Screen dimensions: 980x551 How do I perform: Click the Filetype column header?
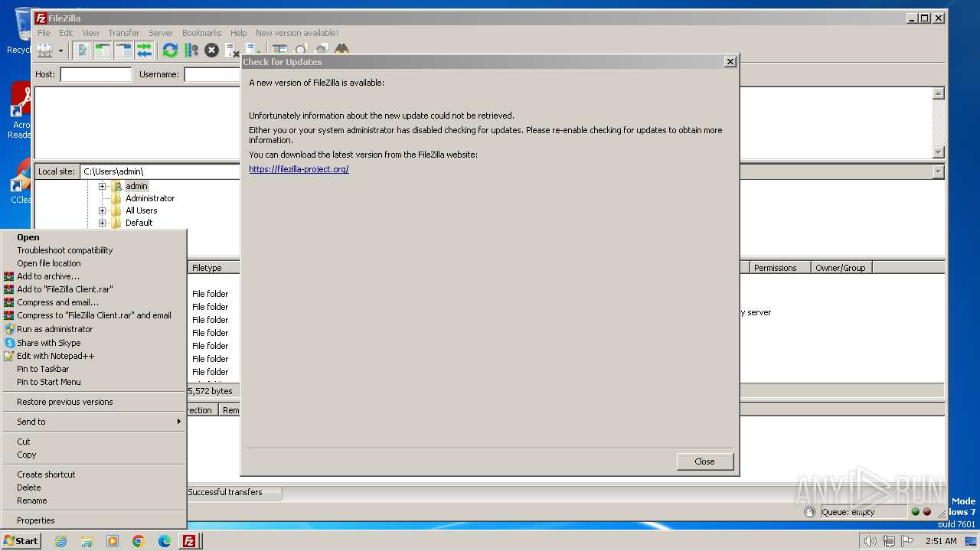pos(214,268)
